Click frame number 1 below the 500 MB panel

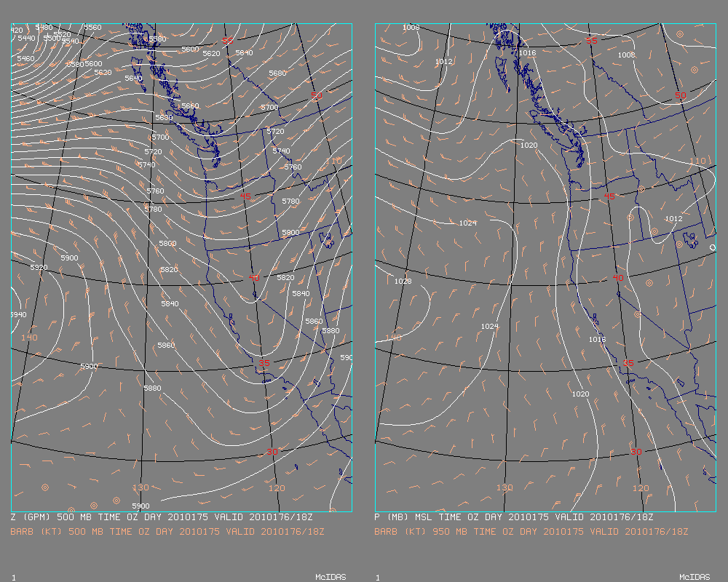[x=13, y=578]
